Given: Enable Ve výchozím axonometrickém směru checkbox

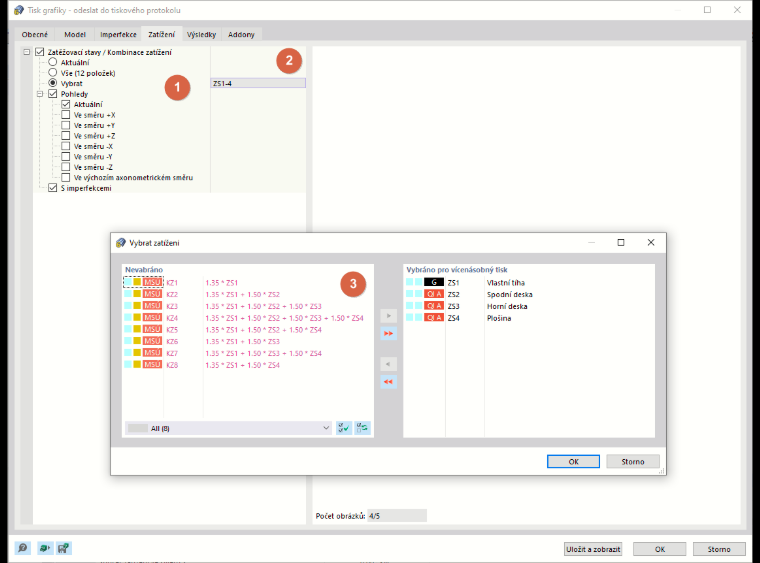Looking at the screenshot, I should pos(66,177).
